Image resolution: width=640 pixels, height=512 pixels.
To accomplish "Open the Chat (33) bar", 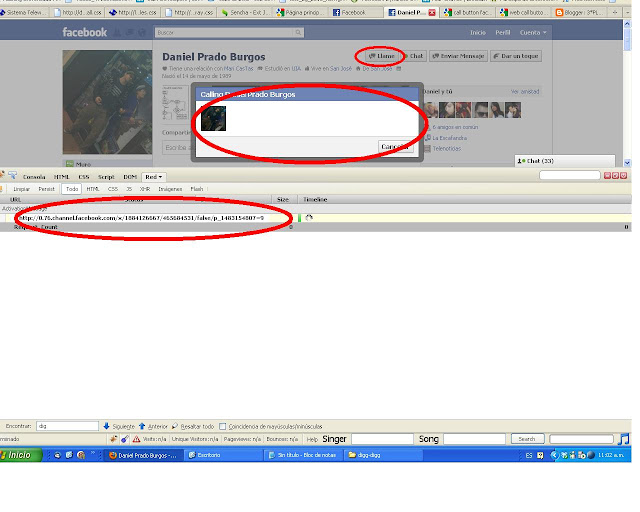I will tap(564, 161).
